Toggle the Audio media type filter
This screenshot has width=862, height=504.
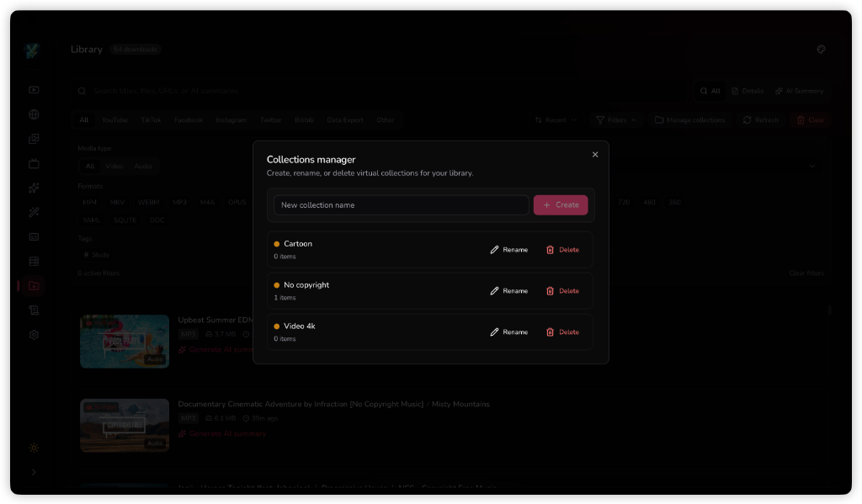143,166
